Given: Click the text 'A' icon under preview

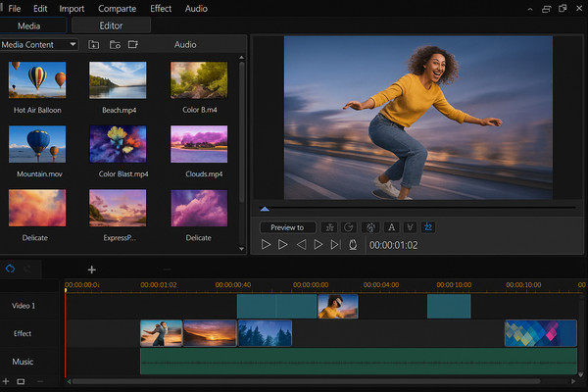Looking at the screenshot, I should click(x=391, y=227).
